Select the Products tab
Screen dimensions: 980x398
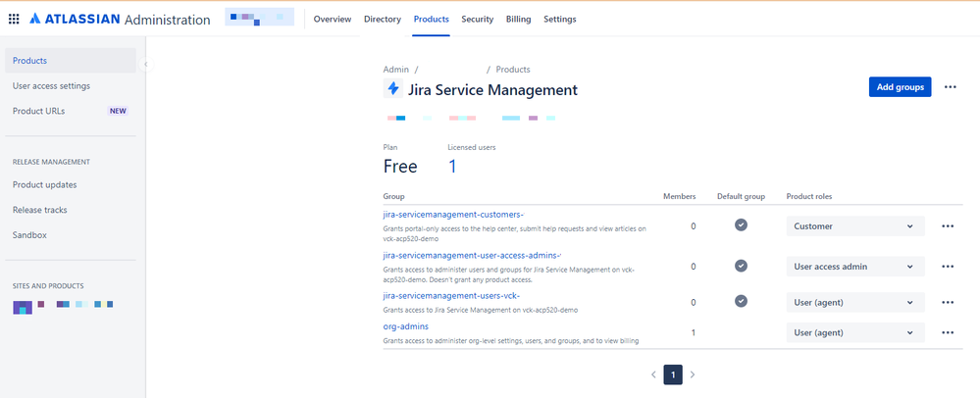(432, 20)
